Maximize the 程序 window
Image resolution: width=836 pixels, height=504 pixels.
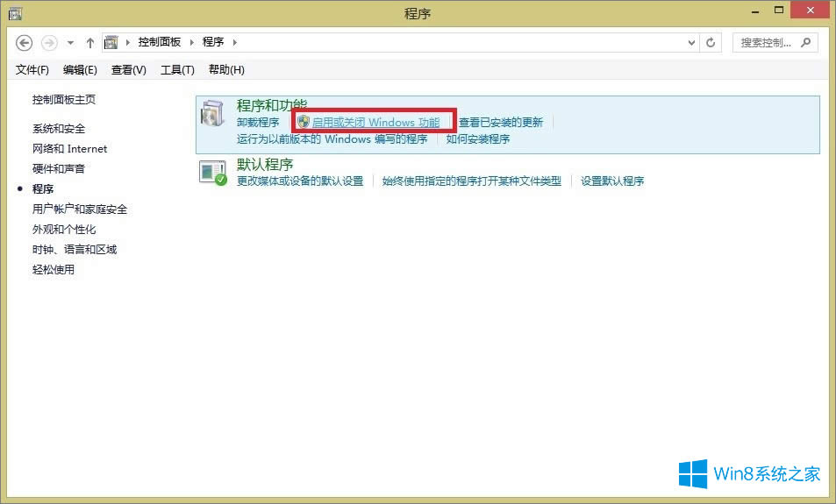click(x=779, y=11)
